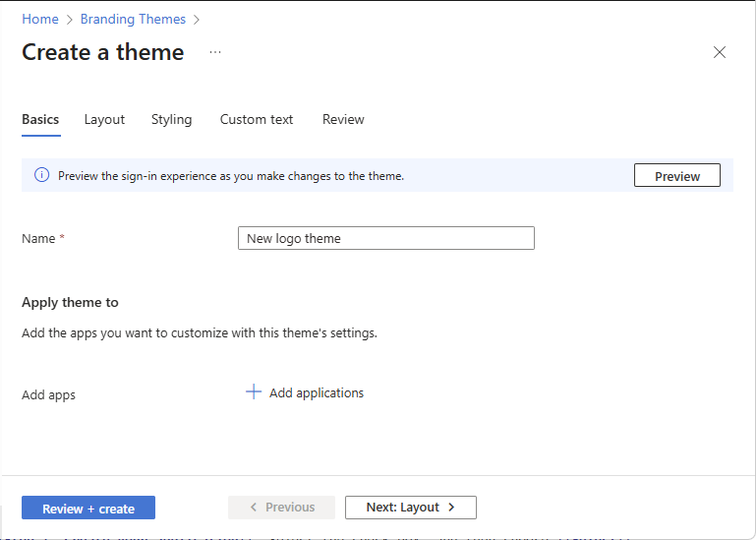Open the Branding Themes breadcrumb link
Viewport: 756px width, 540px height.
(x=133, y=20)
